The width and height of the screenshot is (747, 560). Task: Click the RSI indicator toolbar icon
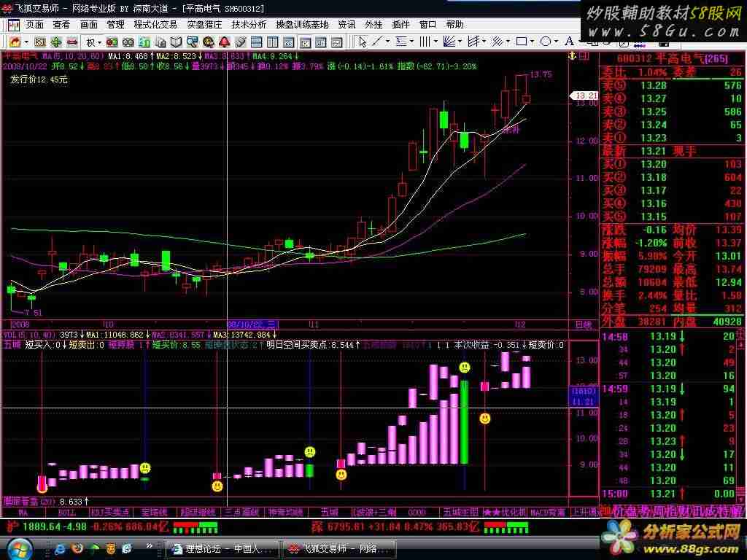(x=39, y=42)
